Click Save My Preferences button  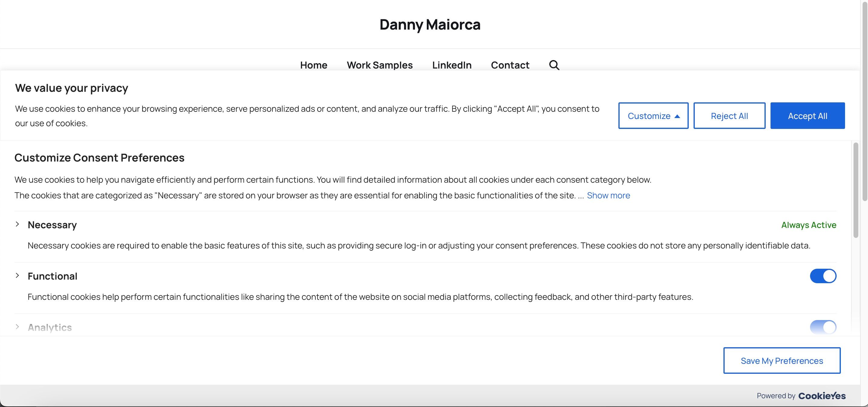[x=782, y=361]
